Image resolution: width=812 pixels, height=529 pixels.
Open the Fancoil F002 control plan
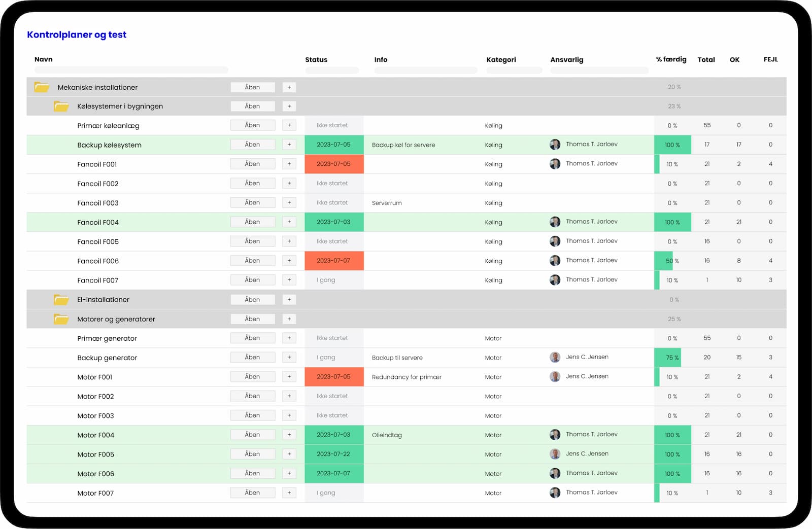pos(253,183)
